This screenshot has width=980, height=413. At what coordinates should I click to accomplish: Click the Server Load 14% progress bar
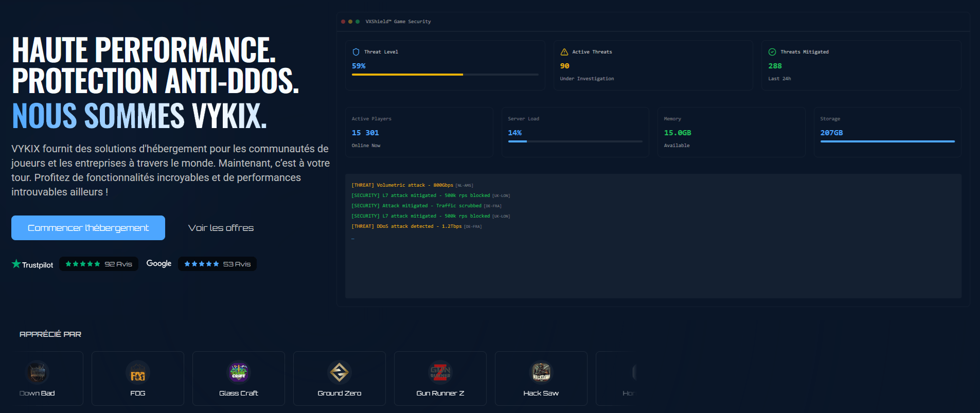(x=575, y=141)
